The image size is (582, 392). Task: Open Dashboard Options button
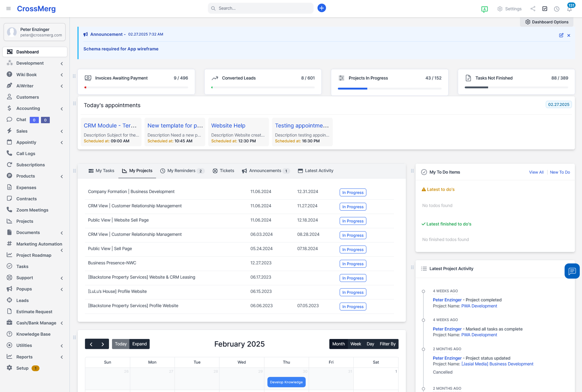tap(547, 22)
